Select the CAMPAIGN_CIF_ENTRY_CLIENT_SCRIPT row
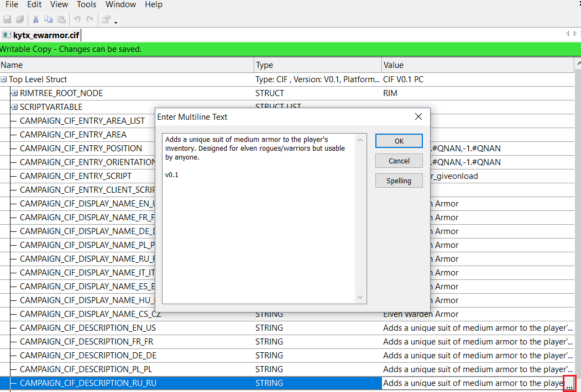 [x=87, y=190]
